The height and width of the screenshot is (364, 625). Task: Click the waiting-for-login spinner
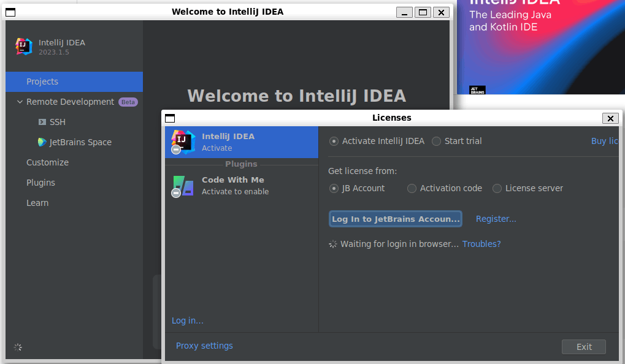333,244
